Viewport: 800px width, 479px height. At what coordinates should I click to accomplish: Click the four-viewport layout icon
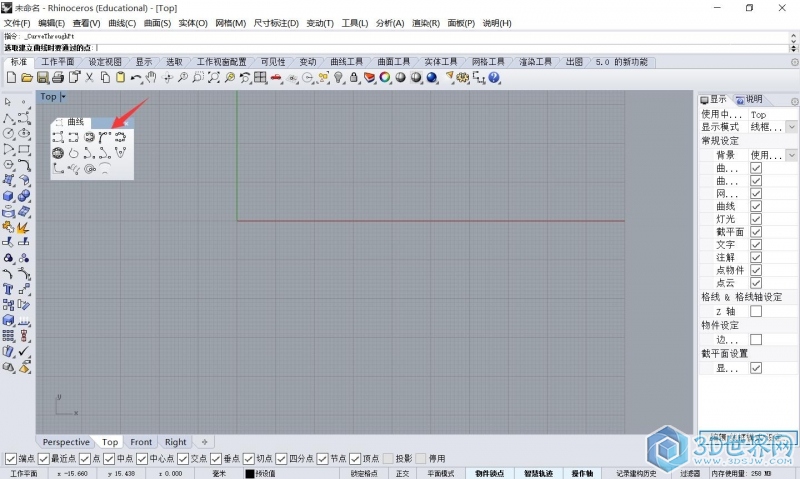(260, 78)
